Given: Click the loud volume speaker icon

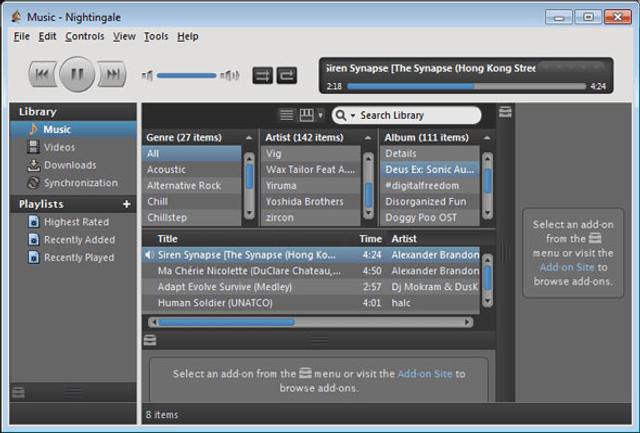Looking at the screenshot, I should click(x=230, y=75).
